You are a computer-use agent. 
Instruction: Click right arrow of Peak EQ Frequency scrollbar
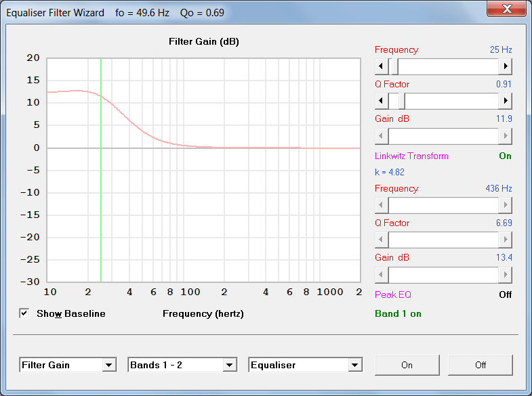505,205
